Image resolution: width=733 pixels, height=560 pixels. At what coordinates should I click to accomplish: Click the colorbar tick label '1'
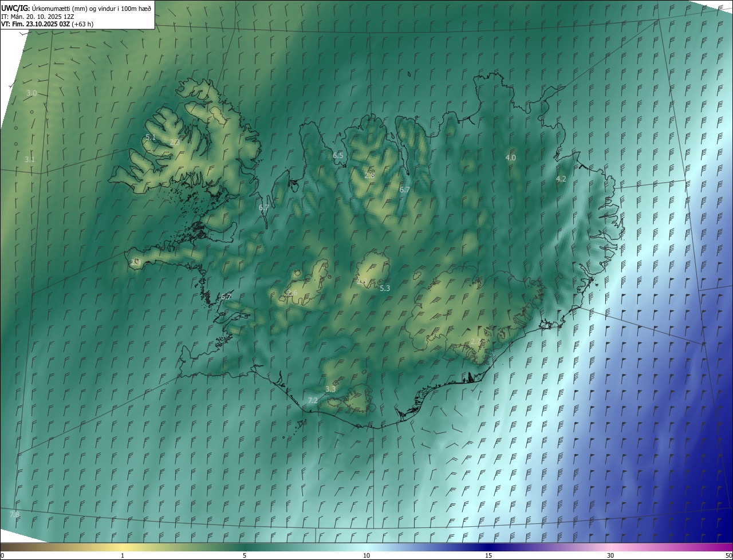point(123,555)
